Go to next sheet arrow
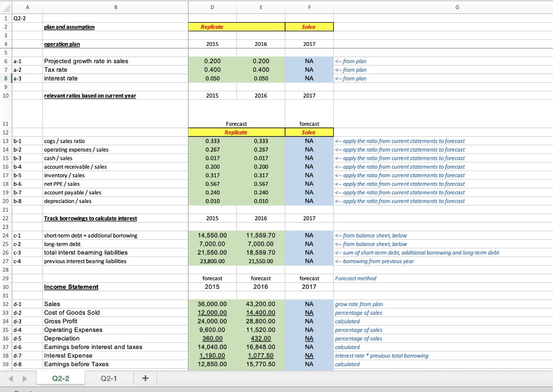Image resolution: width=553 pixels, height=392 pixels. (25, 379)
